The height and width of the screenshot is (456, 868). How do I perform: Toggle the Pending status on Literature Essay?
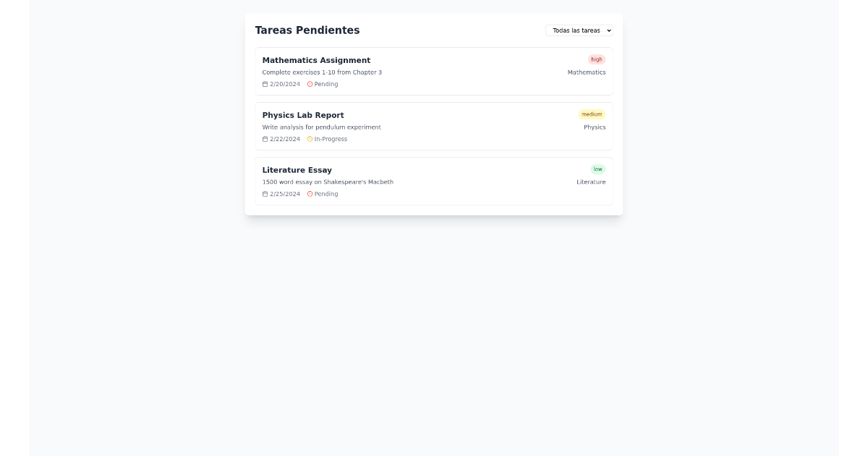(x=323, y=194)
